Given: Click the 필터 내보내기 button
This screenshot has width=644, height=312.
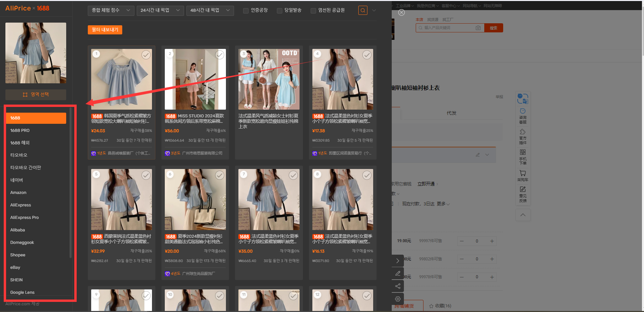Looking at the screenshot, I should [x=105, y=30].
